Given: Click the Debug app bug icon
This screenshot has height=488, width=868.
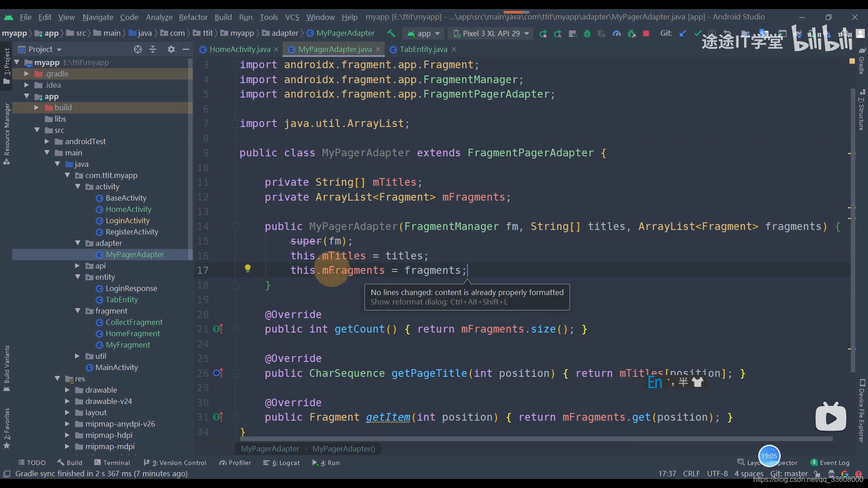Looking at the screenshot, I should (x=587, y=33).
